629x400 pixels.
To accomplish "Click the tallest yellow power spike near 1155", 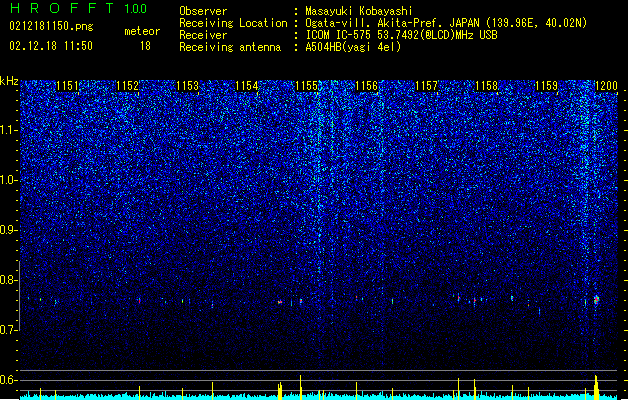I will coord(300,387).
